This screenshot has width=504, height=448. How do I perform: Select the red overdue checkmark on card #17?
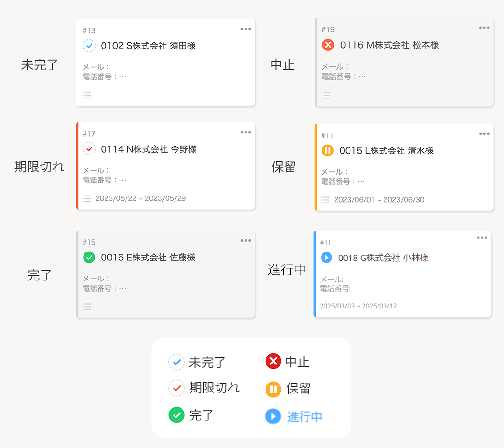[x=89, y=148]
